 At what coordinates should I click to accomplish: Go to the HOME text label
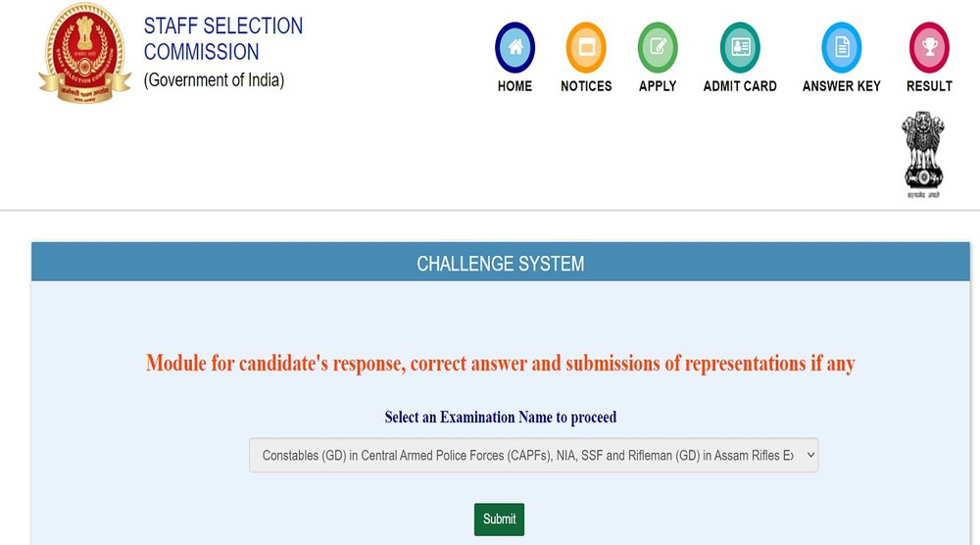point(514,86)
